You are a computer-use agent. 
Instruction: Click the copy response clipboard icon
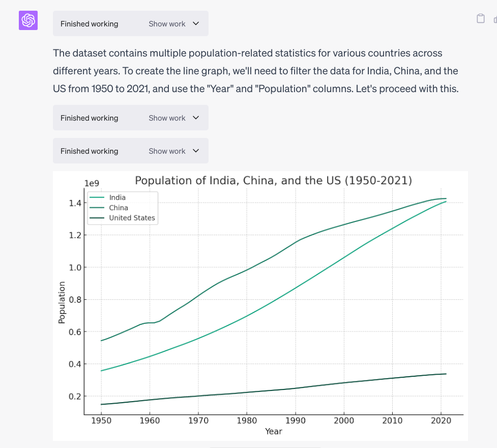click(x=480, y=18)
